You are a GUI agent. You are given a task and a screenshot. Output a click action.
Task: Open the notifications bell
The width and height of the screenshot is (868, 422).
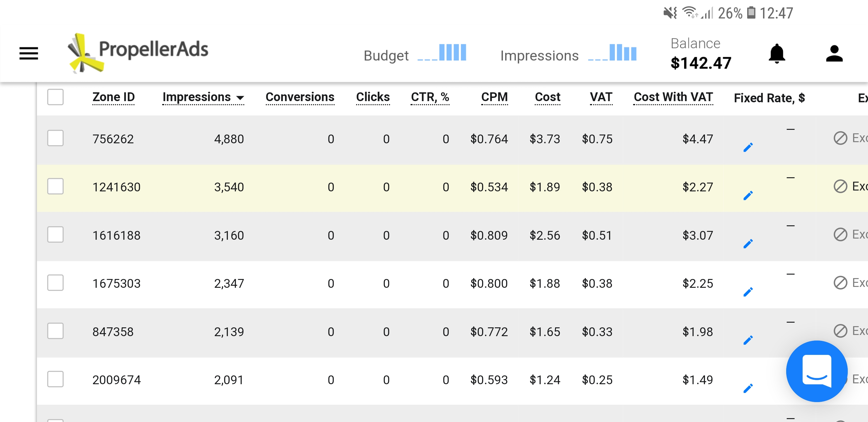(777, 54)
